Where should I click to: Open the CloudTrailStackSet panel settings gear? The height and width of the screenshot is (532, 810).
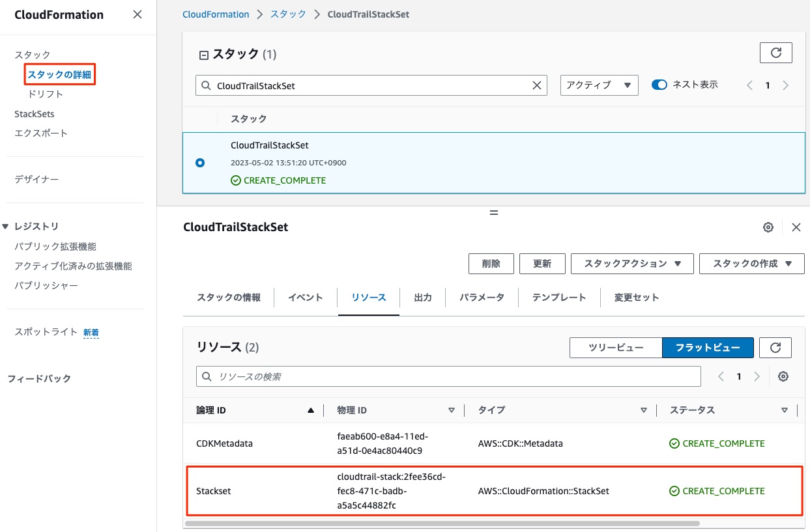pyautogui.click(x=768, y=227)
